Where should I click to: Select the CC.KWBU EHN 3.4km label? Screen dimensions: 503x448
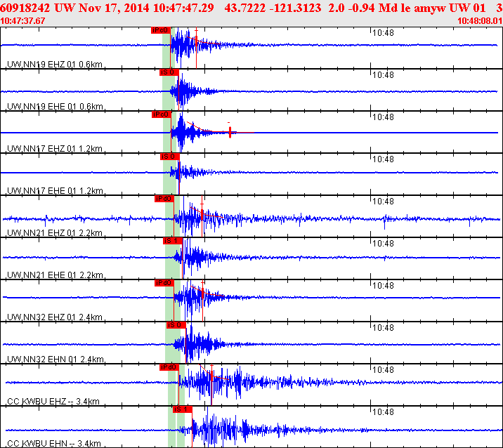[54, 444]
